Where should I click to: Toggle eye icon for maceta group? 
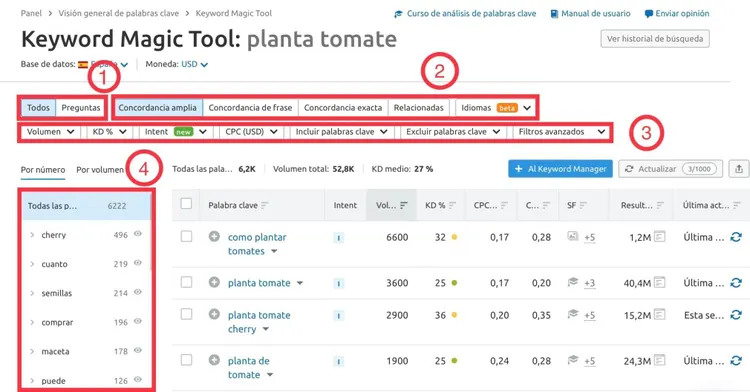138,350
